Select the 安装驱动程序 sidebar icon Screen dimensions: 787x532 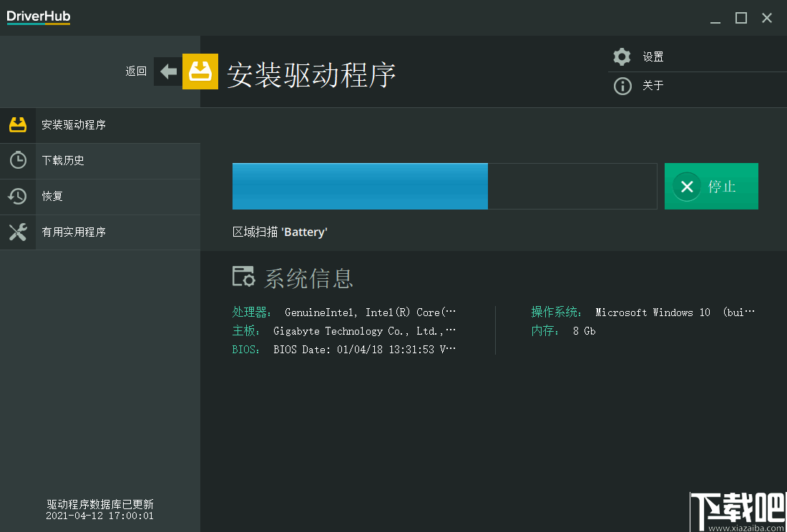click(x=17, y=124)
